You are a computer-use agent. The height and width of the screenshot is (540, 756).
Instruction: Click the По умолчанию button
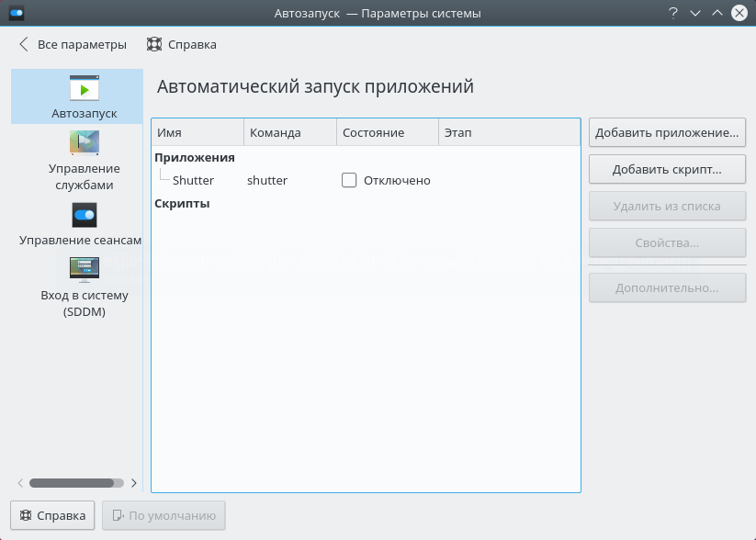164,515
